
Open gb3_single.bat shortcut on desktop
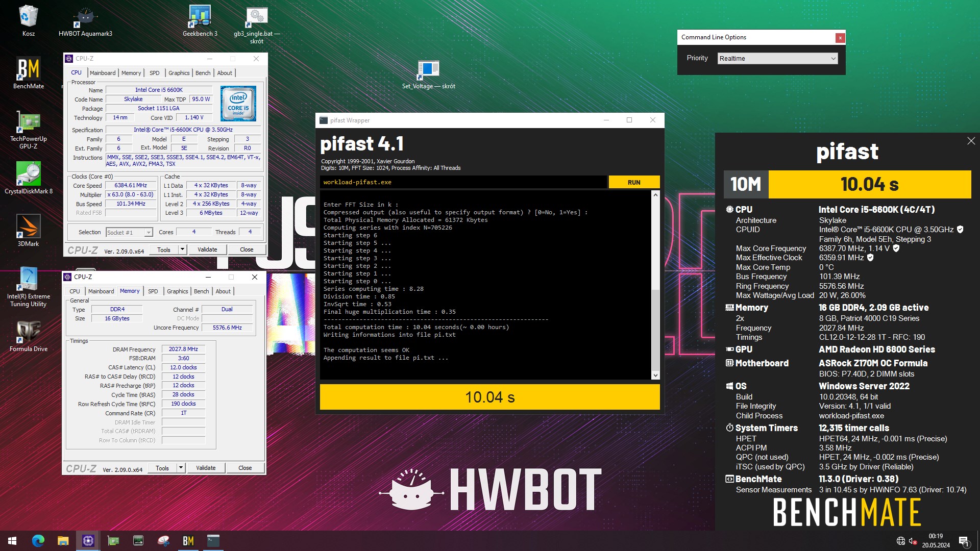257,24
